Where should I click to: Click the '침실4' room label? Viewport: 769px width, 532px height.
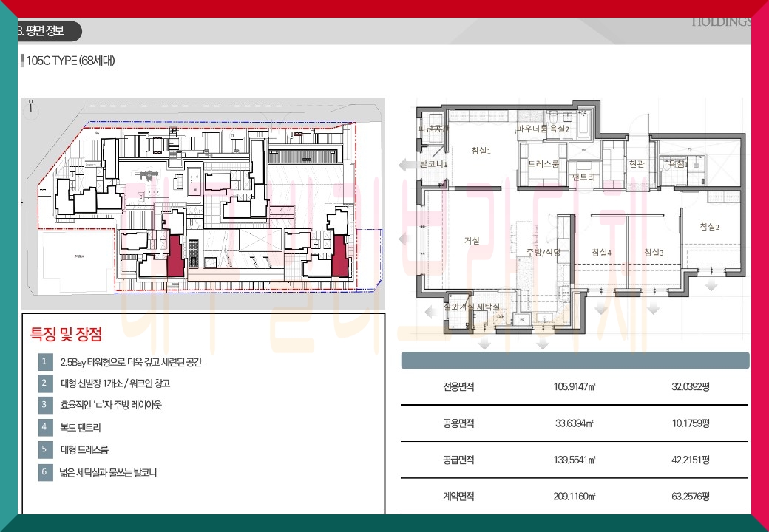601,252
